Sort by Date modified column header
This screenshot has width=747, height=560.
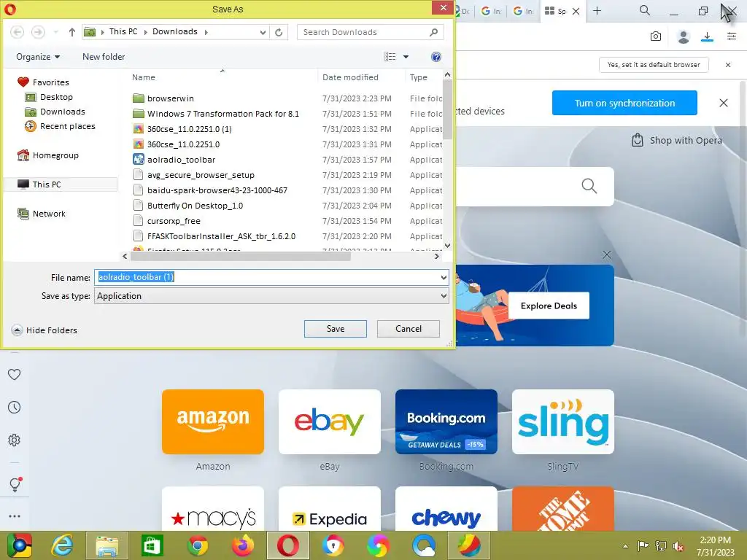pos(350,77)
